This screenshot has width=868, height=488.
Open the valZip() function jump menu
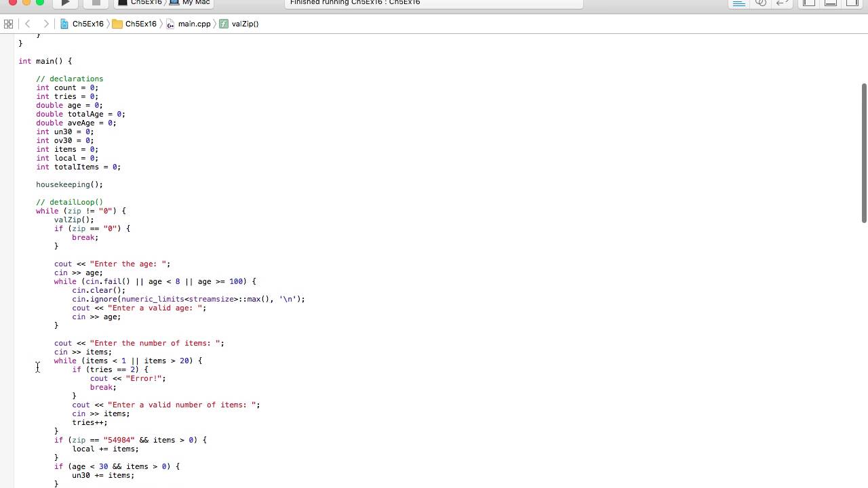pyautogui.click(x=239, y=24)
